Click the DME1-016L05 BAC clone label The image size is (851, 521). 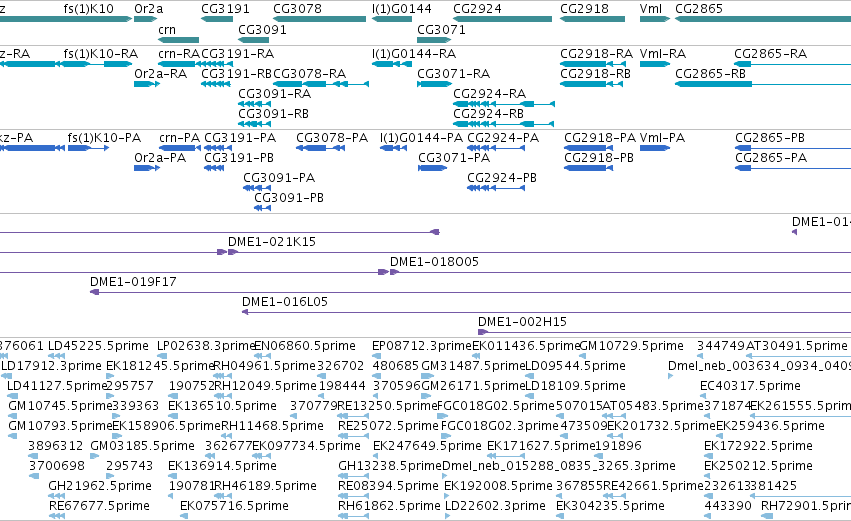click(285, 302)
